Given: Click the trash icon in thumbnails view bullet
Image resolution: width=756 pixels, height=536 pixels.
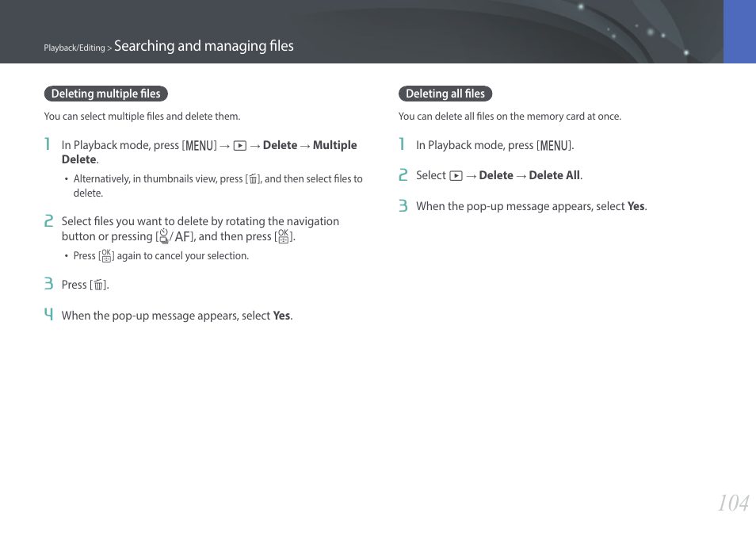Looking at the screenshot, I should tap(253, 179).
